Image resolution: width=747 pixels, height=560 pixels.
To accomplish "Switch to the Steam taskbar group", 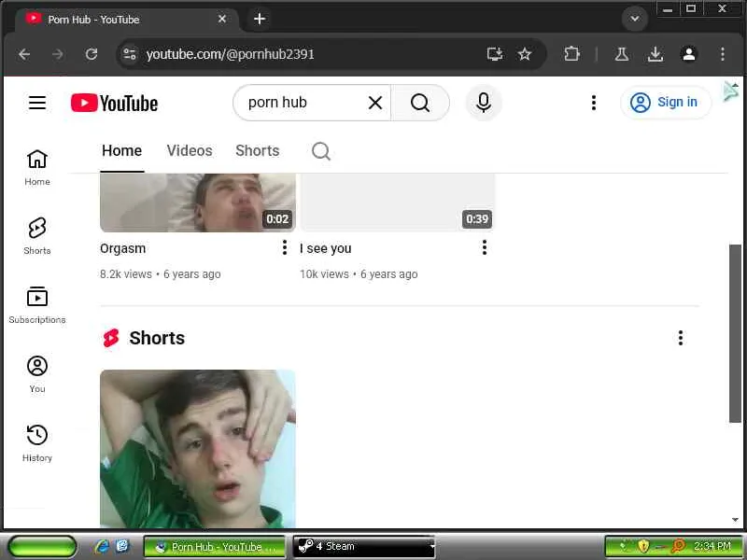I will pos(364,546).
